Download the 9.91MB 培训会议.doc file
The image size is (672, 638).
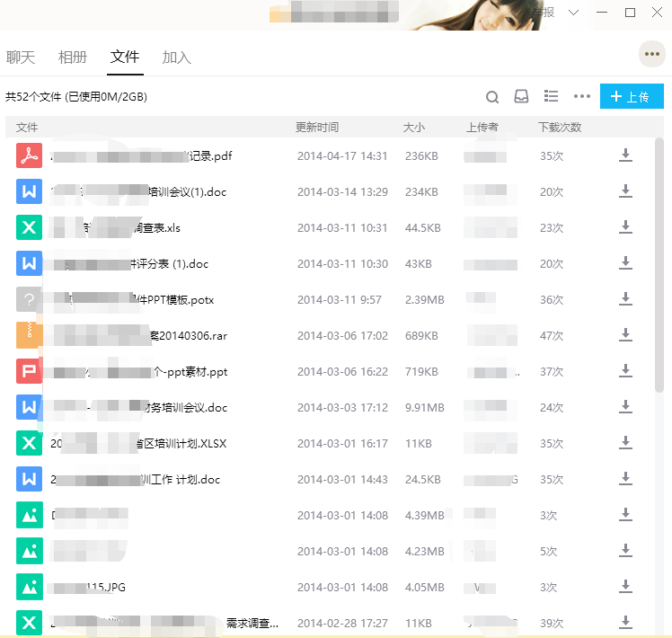point(625,407)
